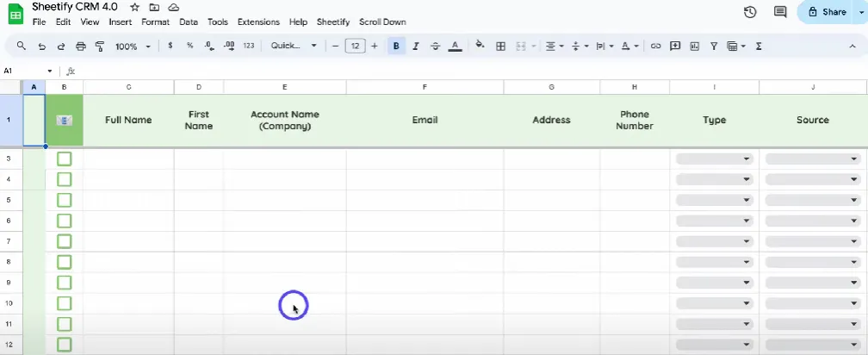This screenshot has height=355, width=868.
Task: Select column F header
Action: 425,87
